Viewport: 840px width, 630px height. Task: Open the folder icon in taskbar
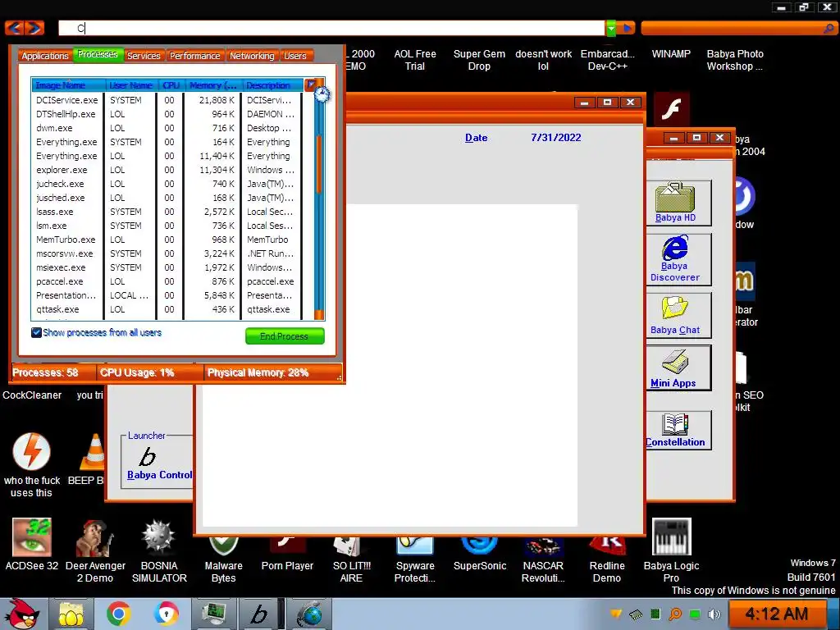[71, 614]
